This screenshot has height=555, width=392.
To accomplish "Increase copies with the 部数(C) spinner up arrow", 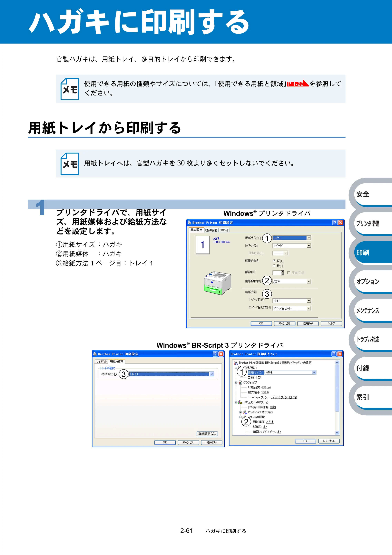I will (x=282, y=272).
